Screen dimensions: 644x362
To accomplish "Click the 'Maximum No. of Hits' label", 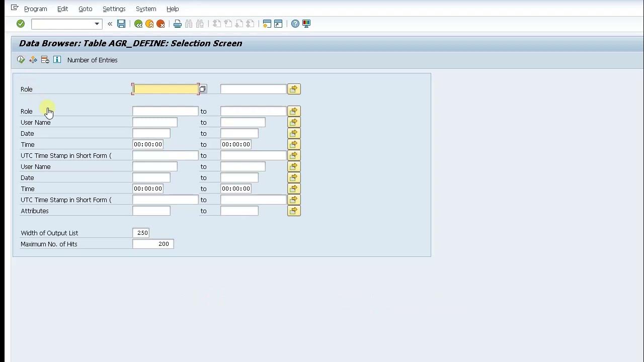I will point(49,244).
